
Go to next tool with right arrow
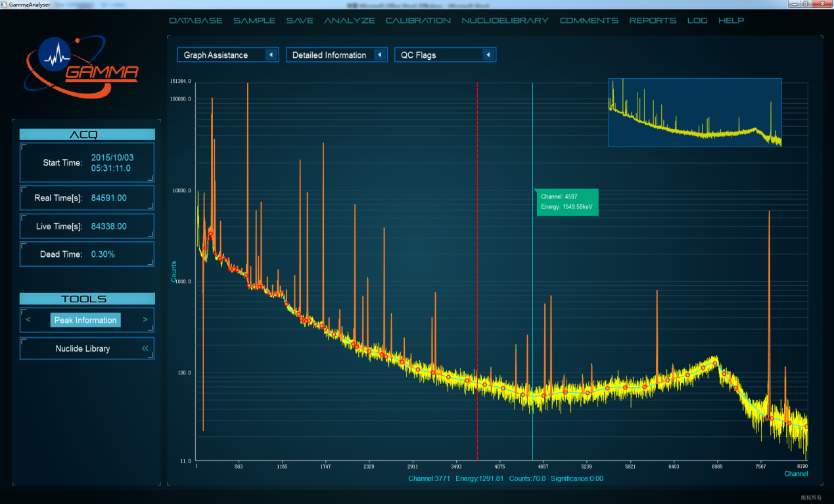coord(145,320)
